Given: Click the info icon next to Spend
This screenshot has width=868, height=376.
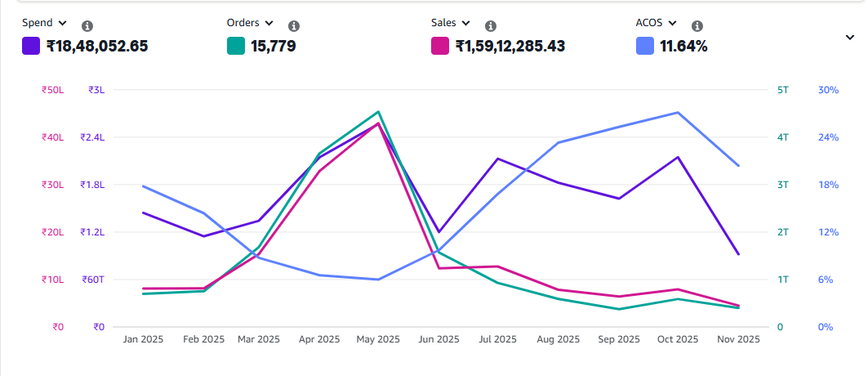Looking at the screenshot, I should point(88,26).
